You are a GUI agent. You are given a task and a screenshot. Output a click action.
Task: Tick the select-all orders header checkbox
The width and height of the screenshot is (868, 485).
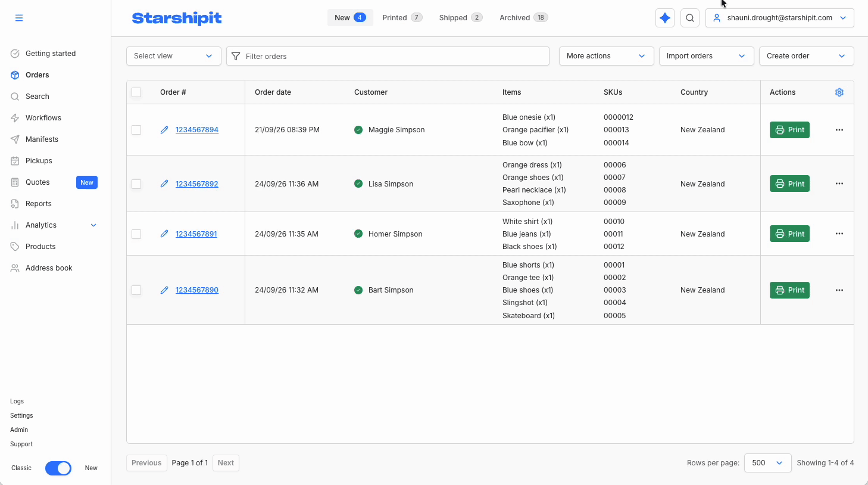point(136,92)
